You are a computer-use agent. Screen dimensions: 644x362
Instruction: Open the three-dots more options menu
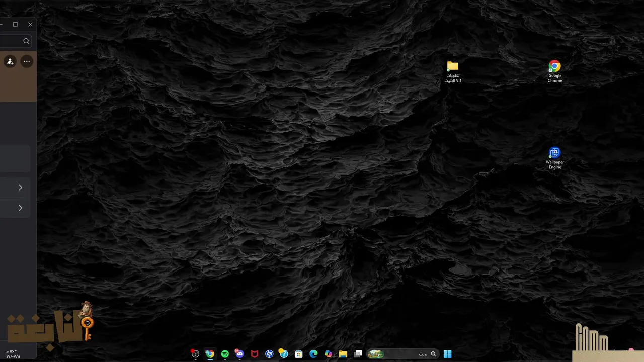point(27,61)
